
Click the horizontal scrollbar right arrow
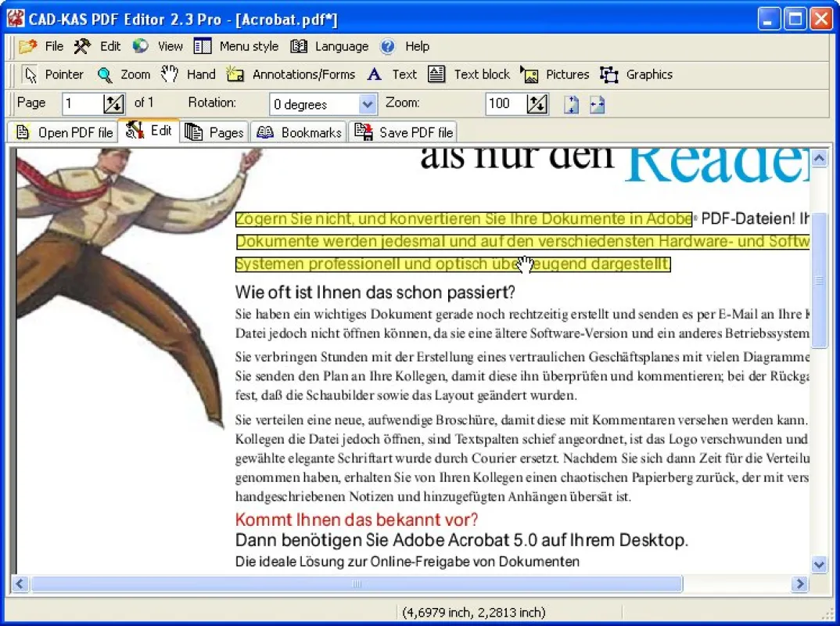[800, 584]
